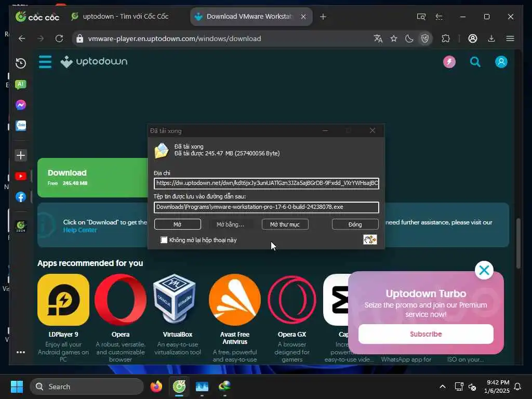Viewport: 532px width, 399px height.
Task: Click the page vertical scrollbar
Action: click(x=518, y=243)
